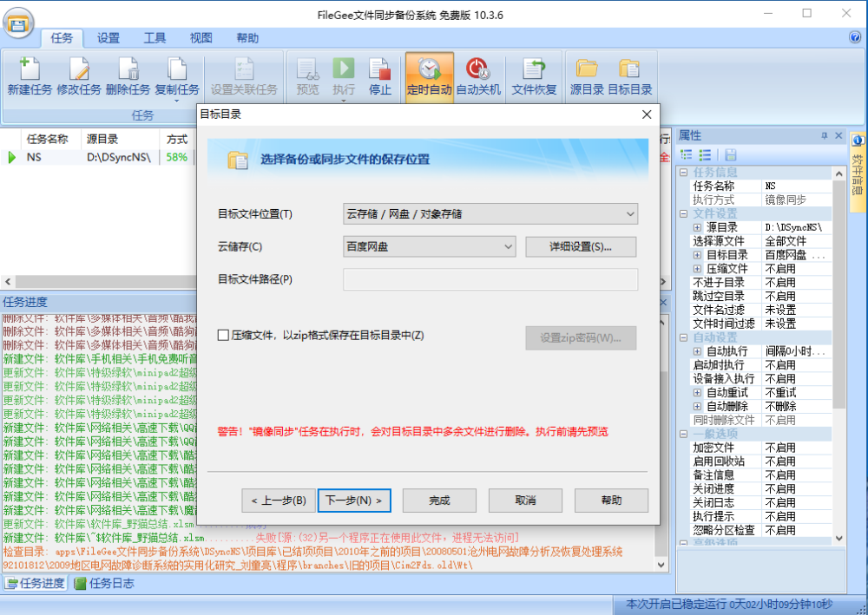Click the greyed 设置关联任务 icon
Screen dimensions: 868x615
click(244, 75)
